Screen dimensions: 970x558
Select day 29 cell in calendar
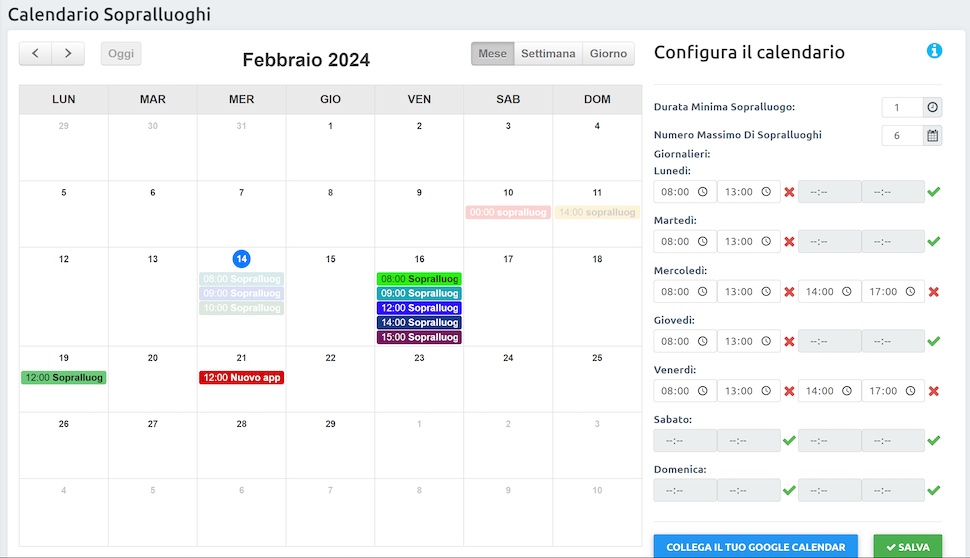point(330,445)
